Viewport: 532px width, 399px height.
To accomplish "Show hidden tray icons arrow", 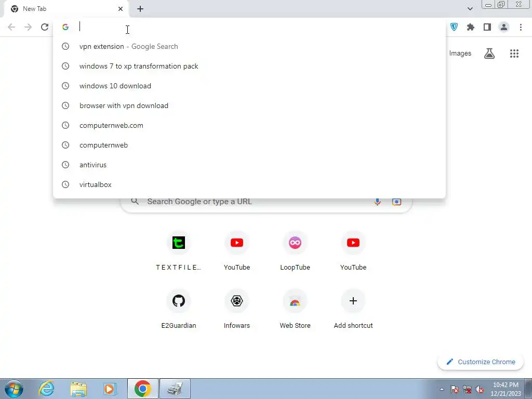I will pos(442,390).
